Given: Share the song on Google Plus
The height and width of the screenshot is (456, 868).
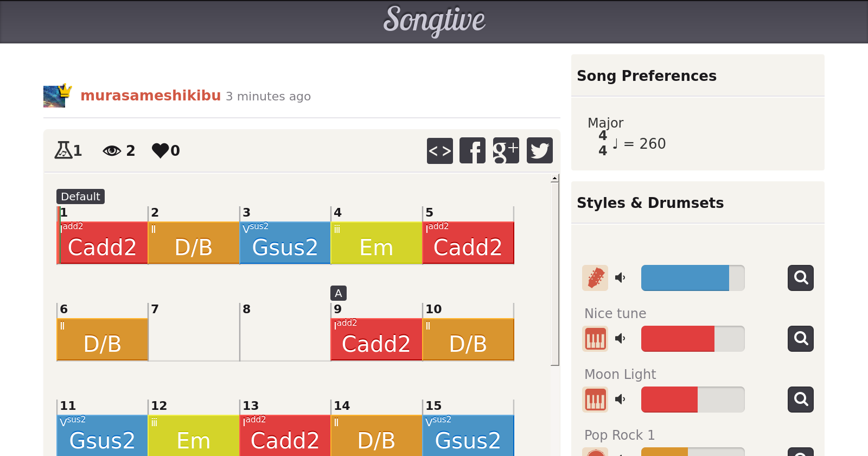Looking at the screenshot, I should point(506,150).
